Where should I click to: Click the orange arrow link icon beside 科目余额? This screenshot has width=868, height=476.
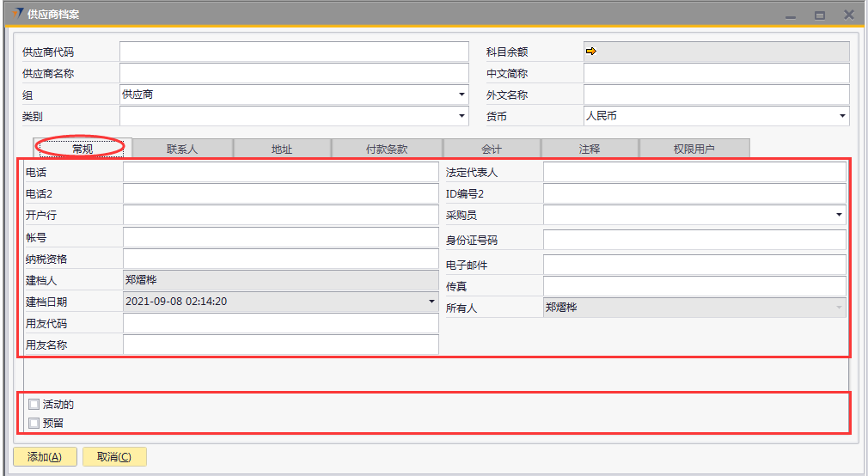tap(591, 52)
